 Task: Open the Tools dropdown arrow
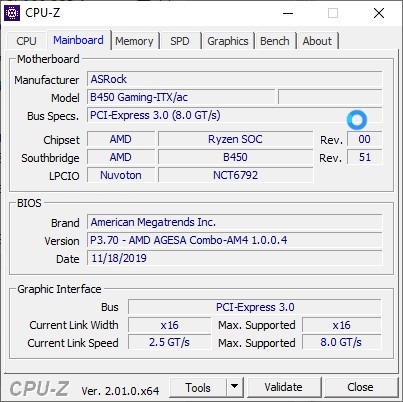click(235, 387)
